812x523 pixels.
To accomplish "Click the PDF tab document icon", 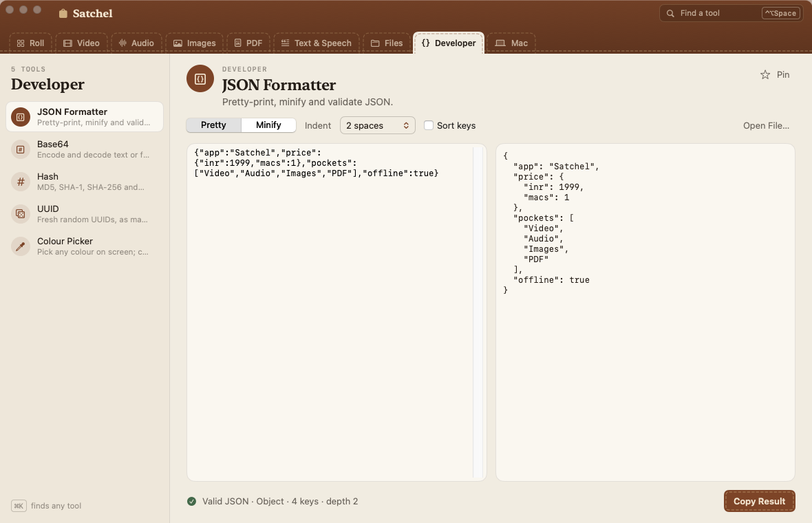I will click(237, 43).
